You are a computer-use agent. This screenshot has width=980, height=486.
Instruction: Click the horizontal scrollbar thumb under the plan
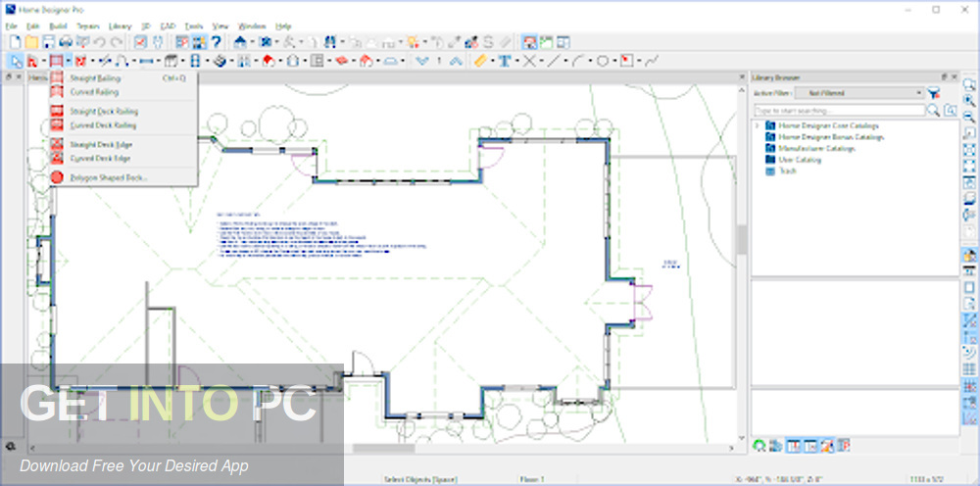click(384, 448)
